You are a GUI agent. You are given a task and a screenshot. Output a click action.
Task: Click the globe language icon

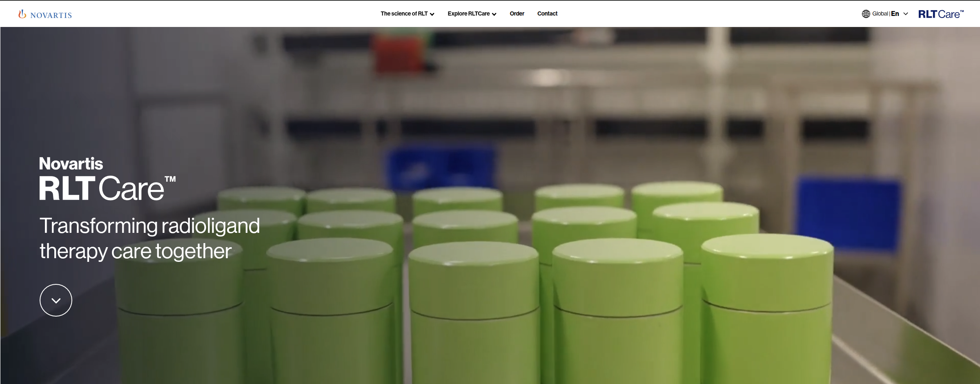[x=866, y=14]
